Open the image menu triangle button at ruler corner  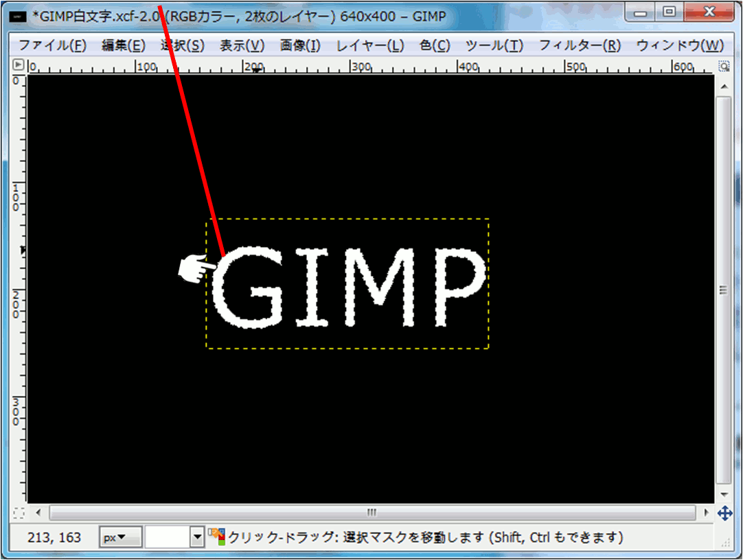tap(19, 66)
